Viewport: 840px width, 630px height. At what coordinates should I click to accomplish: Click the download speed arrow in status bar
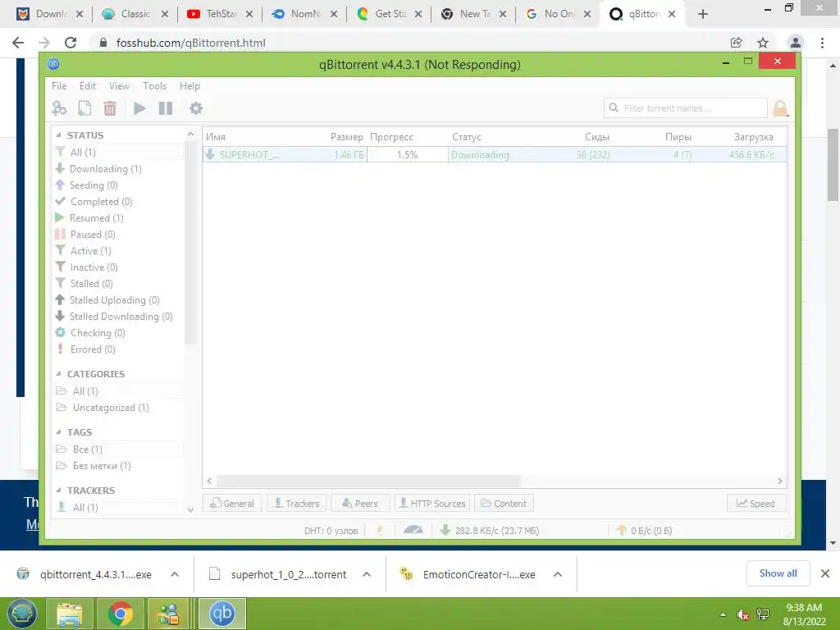coord(445,531)
